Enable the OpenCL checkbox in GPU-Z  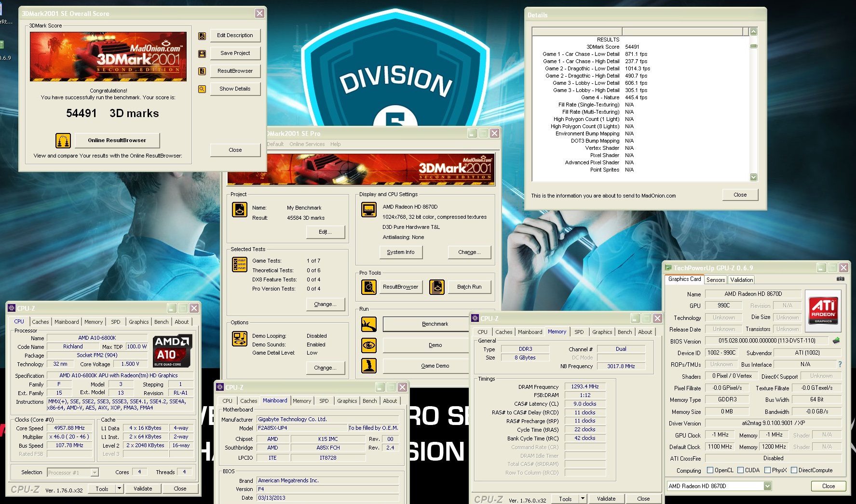point(710,470)
